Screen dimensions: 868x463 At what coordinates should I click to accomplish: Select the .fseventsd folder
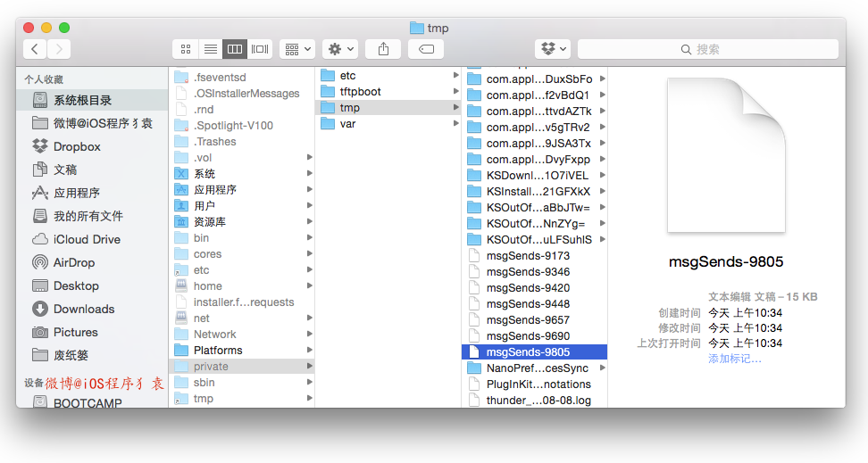coord(242,78)
